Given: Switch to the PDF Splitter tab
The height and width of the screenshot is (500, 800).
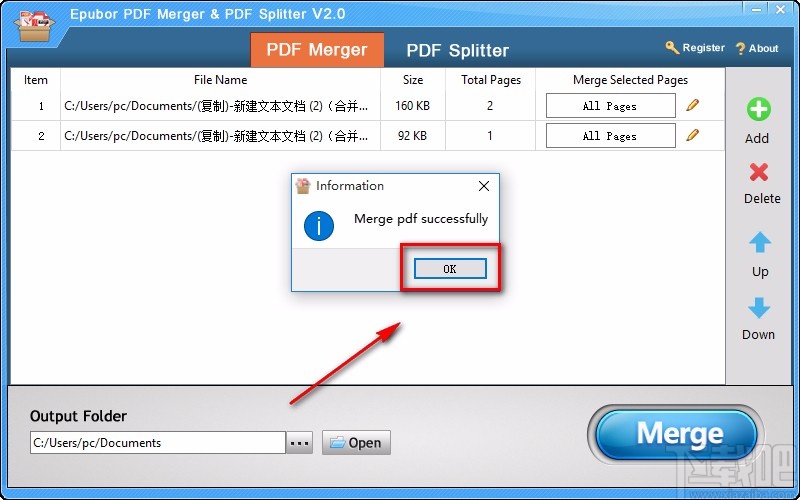Looking at the screenshot, I should tap(458, 51).
